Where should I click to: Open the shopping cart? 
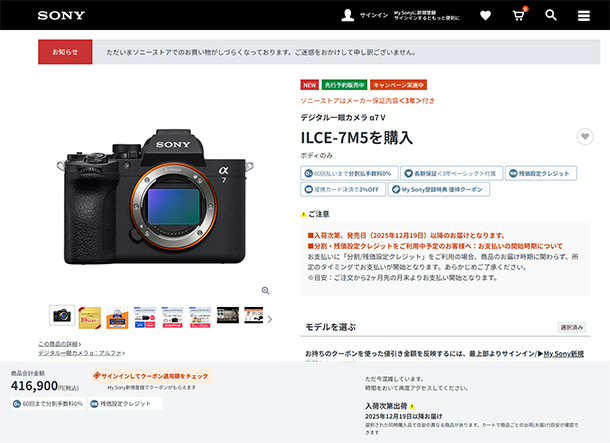coord(518,15)
